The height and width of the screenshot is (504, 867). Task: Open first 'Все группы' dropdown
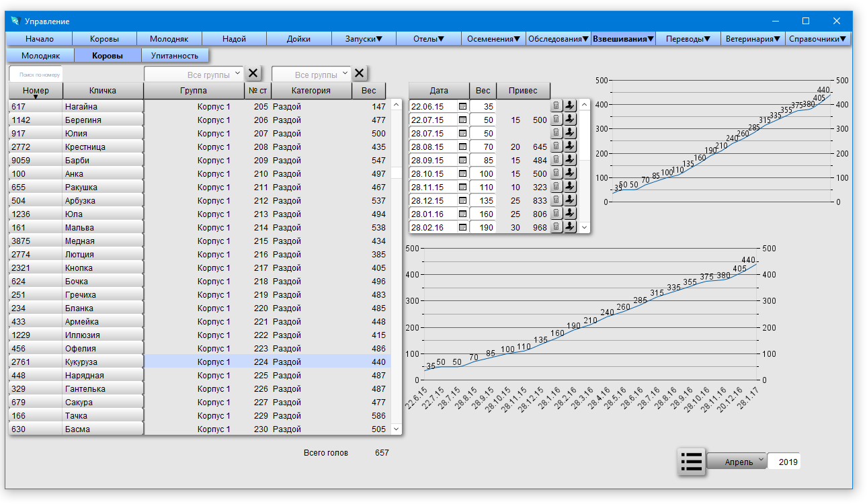tap(194, 75)
